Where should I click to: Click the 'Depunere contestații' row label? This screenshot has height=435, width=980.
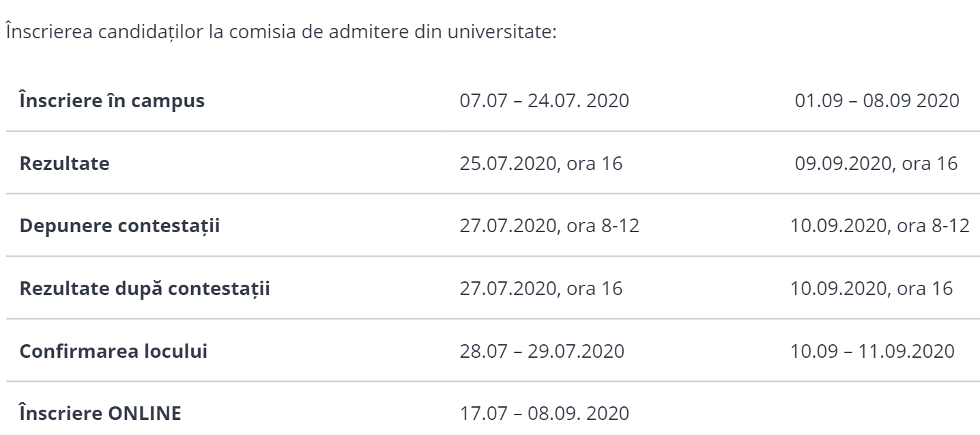[x=119, y=226]
